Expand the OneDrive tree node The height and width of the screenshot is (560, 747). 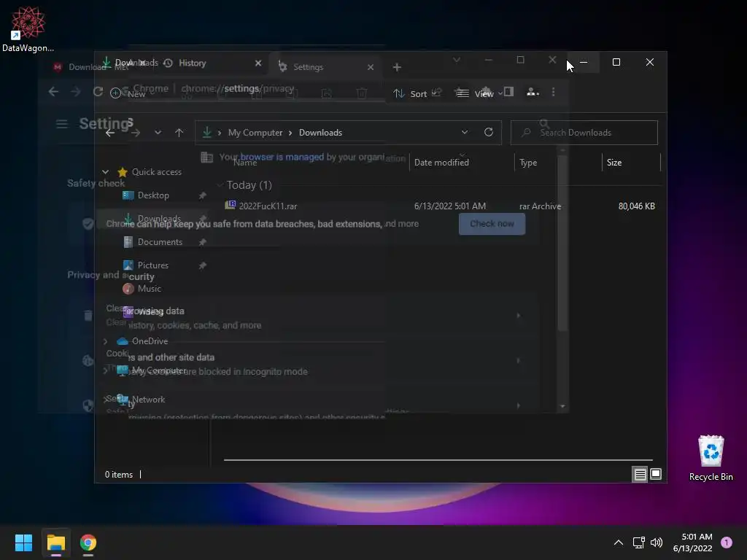[106, 341]
